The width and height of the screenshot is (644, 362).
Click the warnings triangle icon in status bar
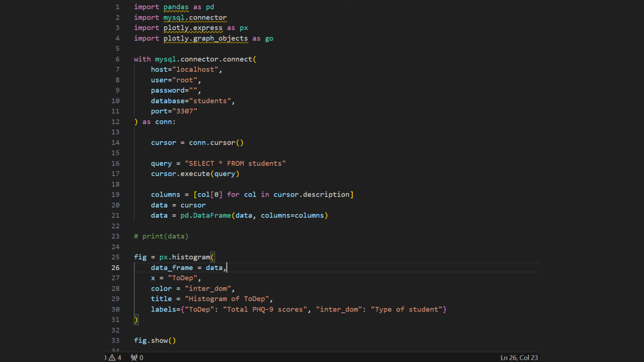pos(112,357)
